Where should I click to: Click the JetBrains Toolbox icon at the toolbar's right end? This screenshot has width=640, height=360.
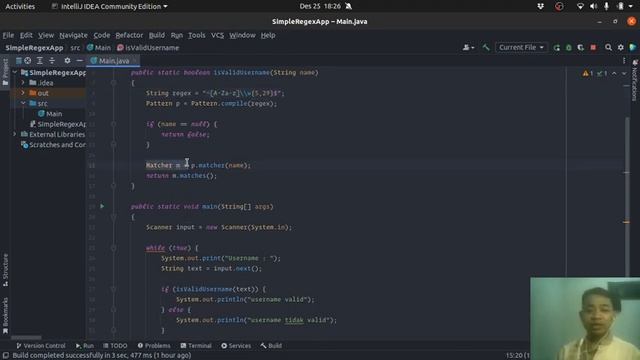click(633, 48)
